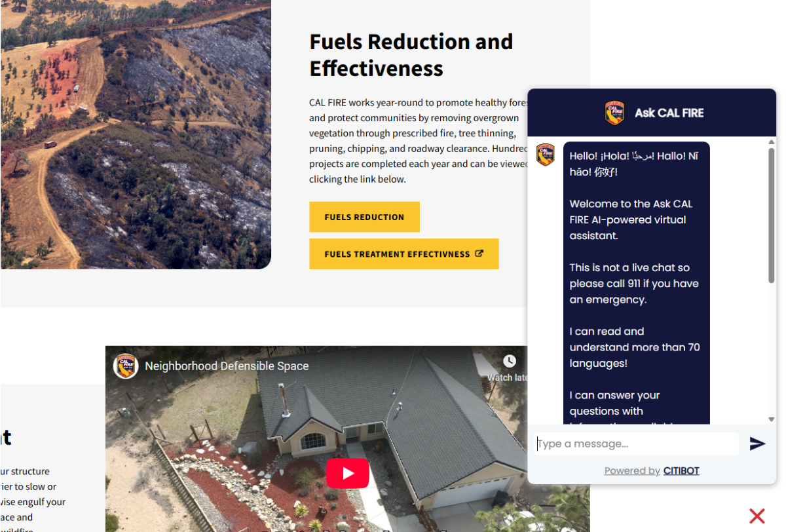Viewport: 786px width, 532px height.
Task: Open the FUELS TREATMENT EFFECTIVNESS link button
Action: point(404,254)
